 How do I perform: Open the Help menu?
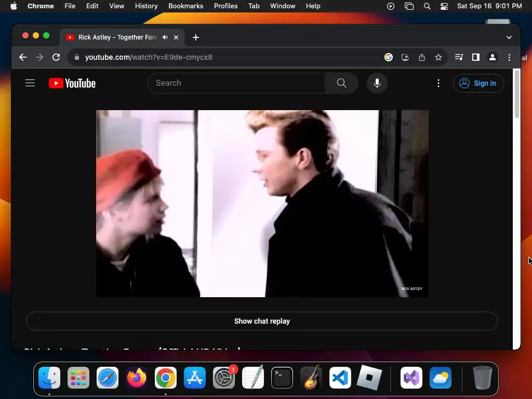313,6
